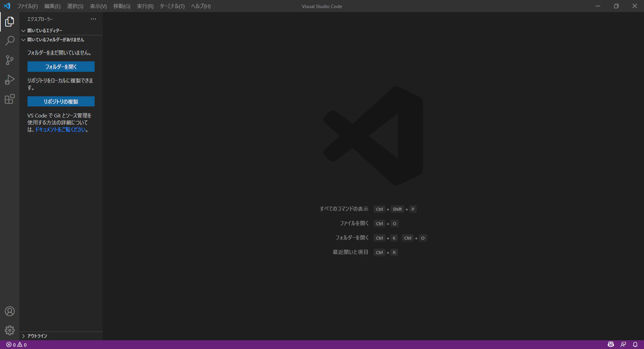Open the Extensions view icon

10,99
